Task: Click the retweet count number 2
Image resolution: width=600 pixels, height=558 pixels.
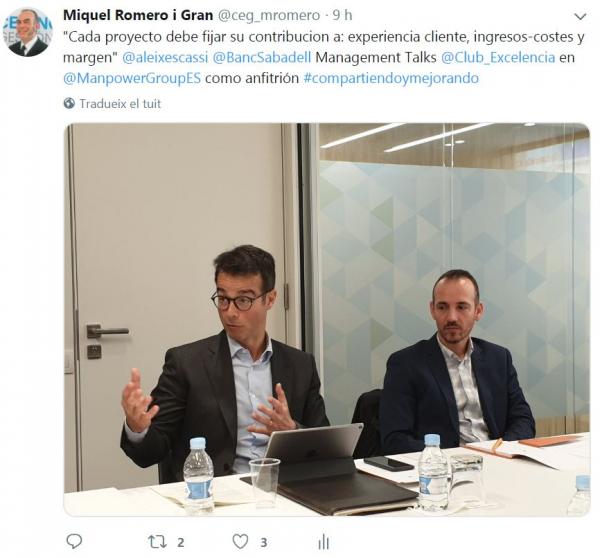Action: (181, 542)
